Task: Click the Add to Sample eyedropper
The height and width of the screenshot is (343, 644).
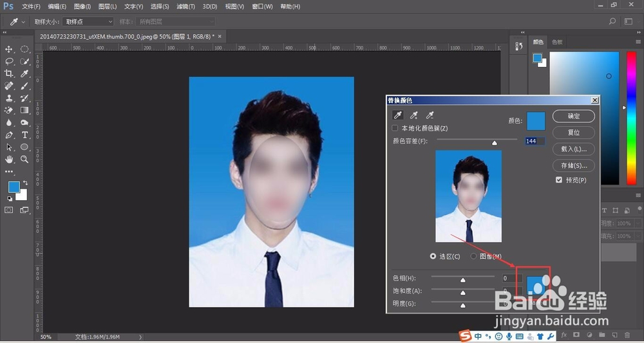Action: (414, 115)
